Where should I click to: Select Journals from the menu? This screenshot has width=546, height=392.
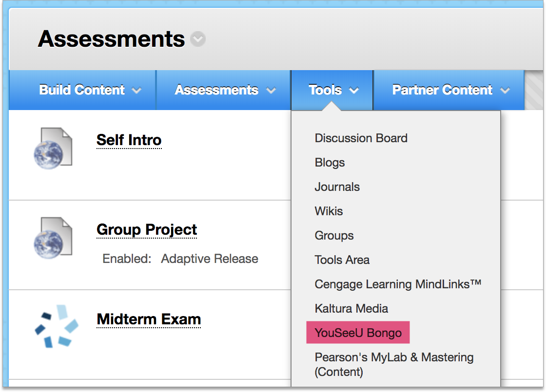pos(337,187)
